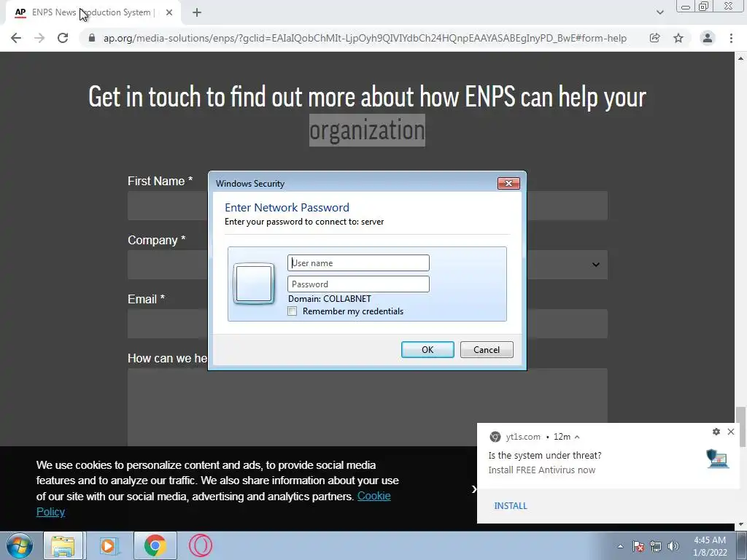
Task: Go back using browser back arrow
Action: 16,38
